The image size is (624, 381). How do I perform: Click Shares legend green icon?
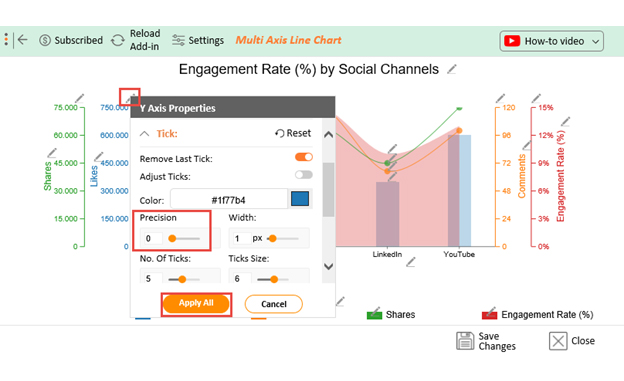tap(374, 315)
